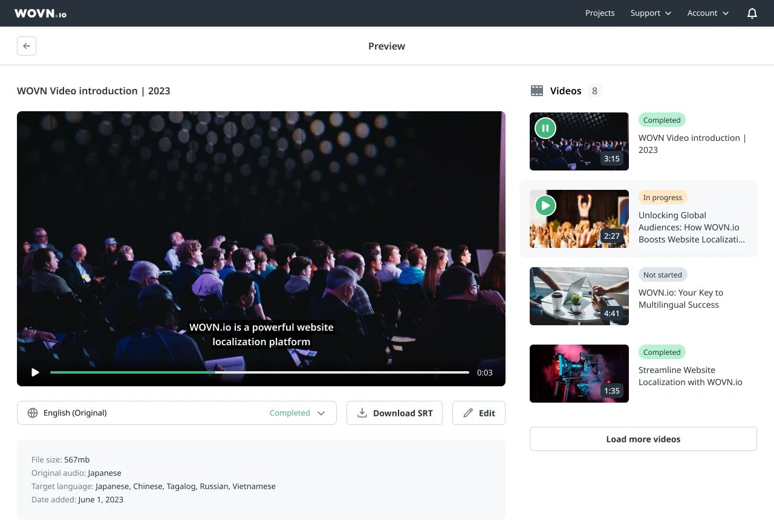Open the Streamline Website Localization thumbnail
774x532 pixels.
click(x=579, y=374)
